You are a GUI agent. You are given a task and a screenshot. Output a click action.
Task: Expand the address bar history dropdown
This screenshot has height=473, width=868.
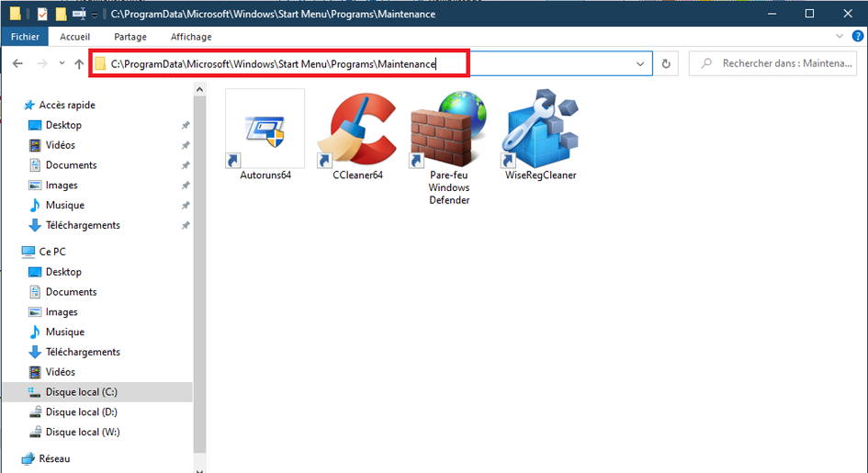coord(640,63)
